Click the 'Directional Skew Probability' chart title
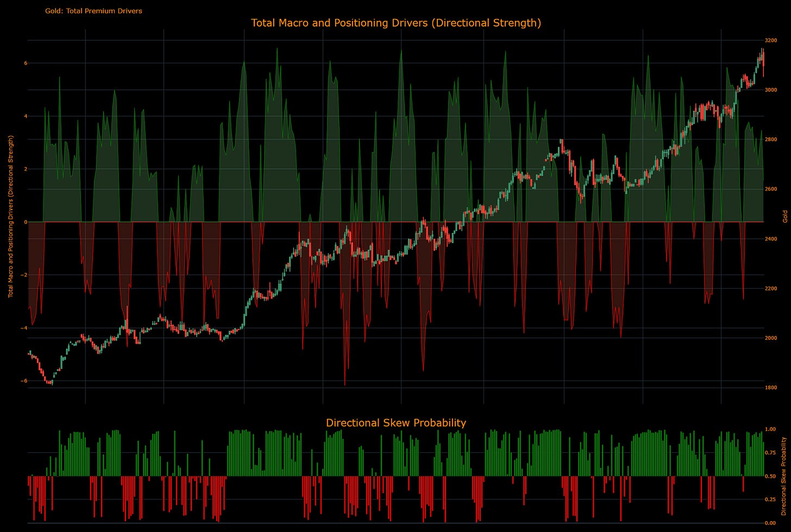 point(396,423)
